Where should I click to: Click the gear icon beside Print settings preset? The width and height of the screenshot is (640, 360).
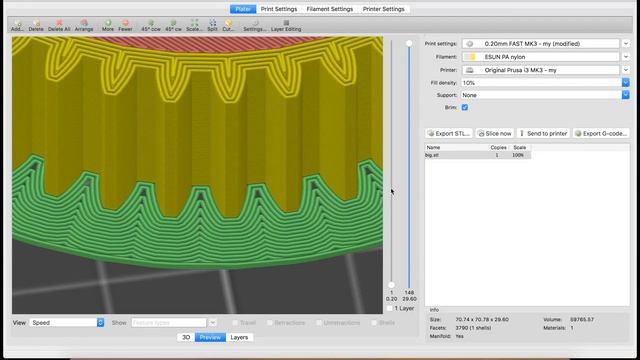pos(470,44)
